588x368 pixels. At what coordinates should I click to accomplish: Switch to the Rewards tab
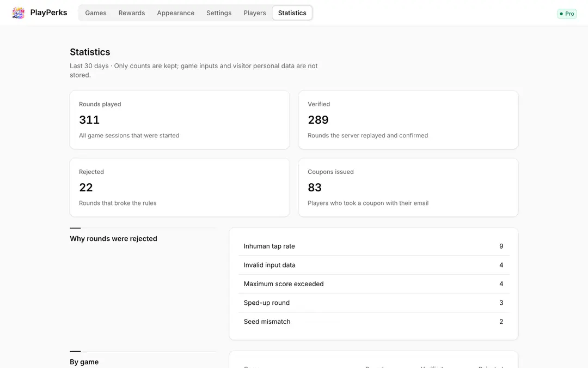point(132,13)
